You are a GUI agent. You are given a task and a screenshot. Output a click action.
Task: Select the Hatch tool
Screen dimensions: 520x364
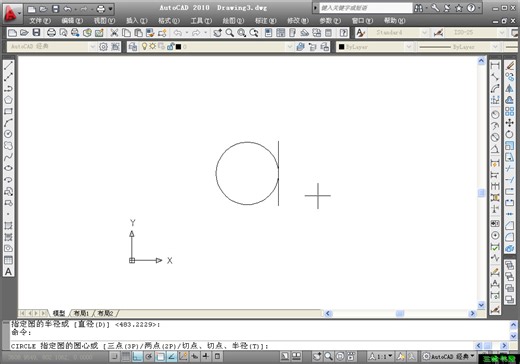[x=8, y=226]
